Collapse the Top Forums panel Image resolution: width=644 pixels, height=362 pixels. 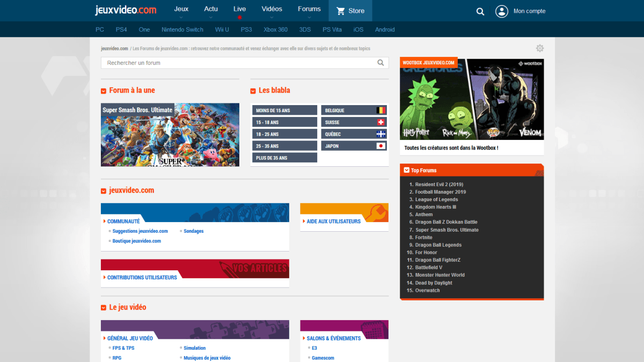click(x=406, y=171)
